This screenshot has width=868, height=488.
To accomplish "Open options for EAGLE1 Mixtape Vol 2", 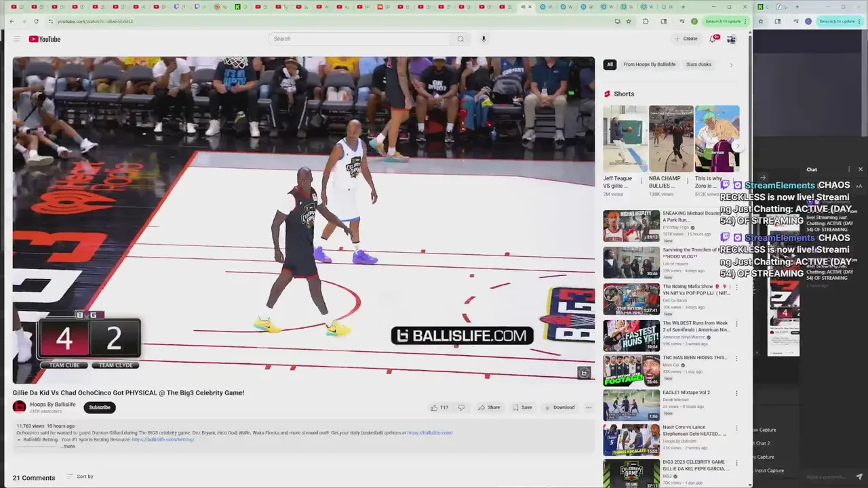I will pos(736,393).
